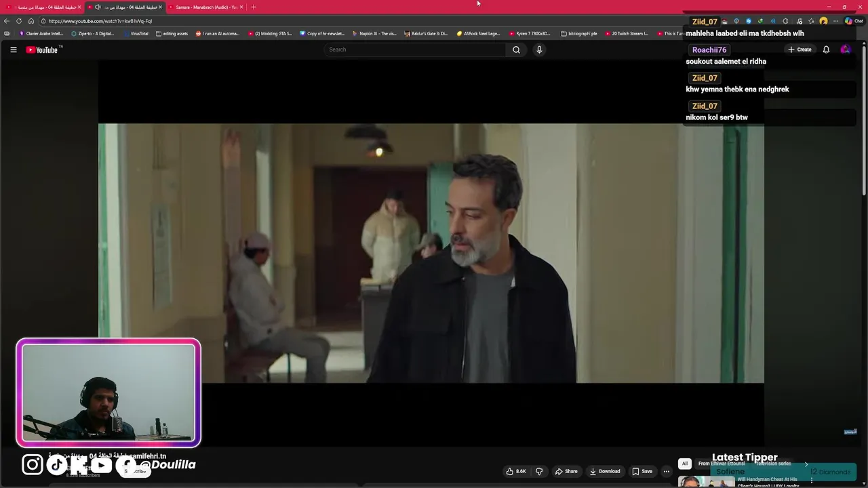The width and height of the screenshot is (868, 488).
Task: Start voice search with the microphone icon
Action: point(539,49)
